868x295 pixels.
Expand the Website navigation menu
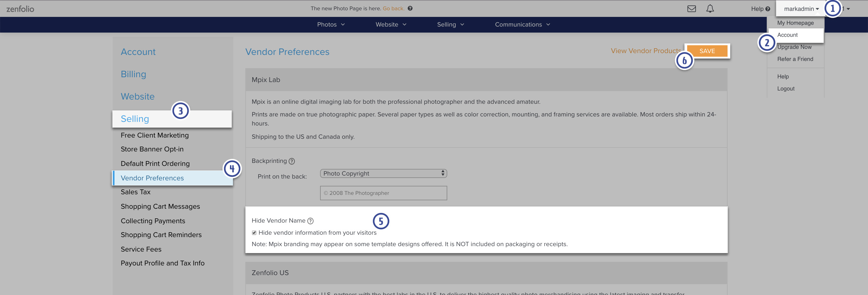point(391,25)
